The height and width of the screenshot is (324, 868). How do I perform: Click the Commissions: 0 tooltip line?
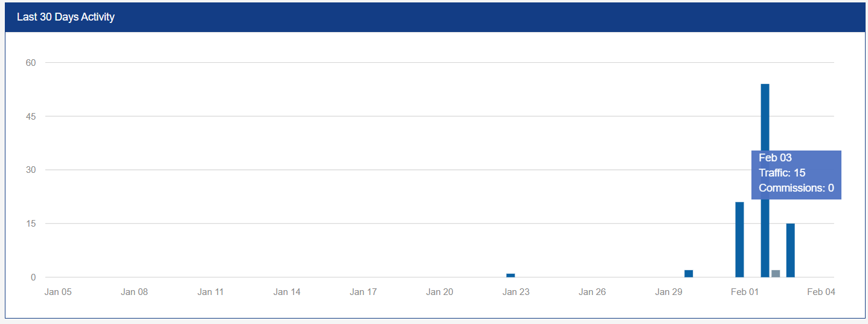point(796,188)
